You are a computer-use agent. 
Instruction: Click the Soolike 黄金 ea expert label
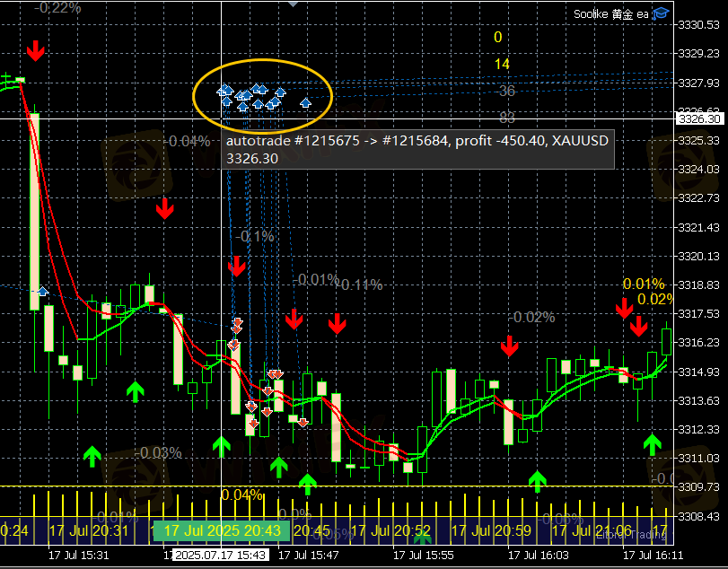tap(611, 14)
